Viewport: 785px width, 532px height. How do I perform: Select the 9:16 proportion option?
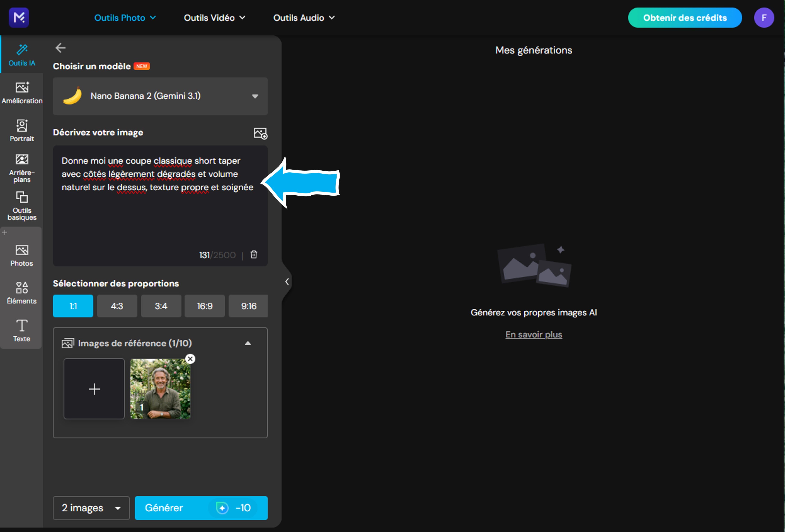pos(248,306)
